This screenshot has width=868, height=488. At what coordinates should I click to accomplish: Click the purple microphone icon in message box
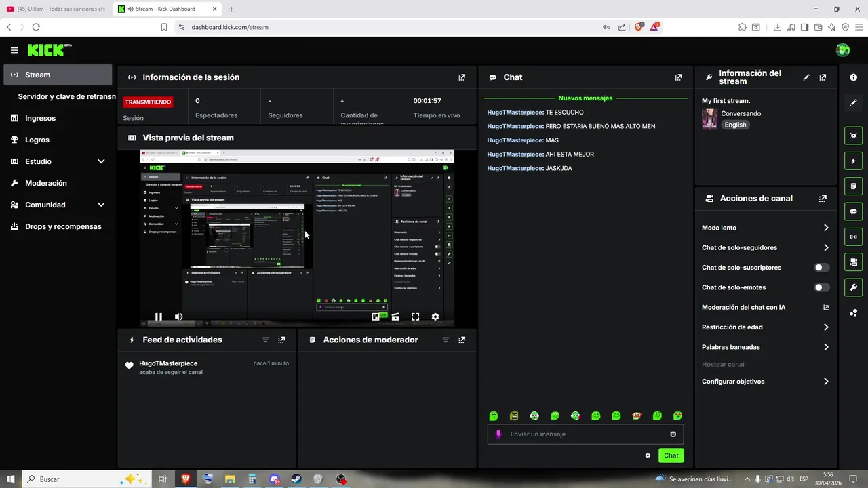(x=498, y=434)
